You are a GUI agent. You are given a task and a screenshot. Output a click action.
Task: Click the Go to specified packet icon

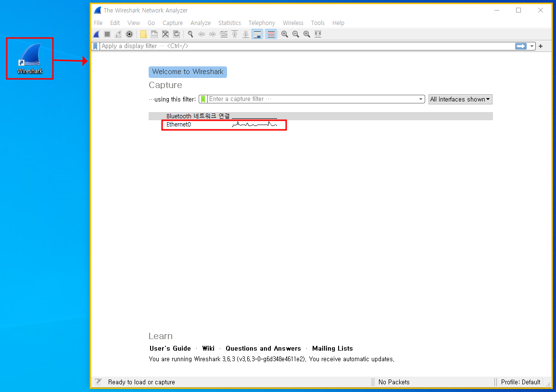point(223,35)
